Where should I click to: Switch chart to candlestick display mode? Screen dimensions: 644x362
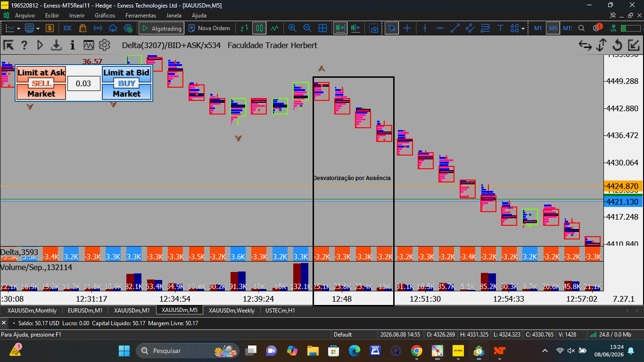[259, 28]
